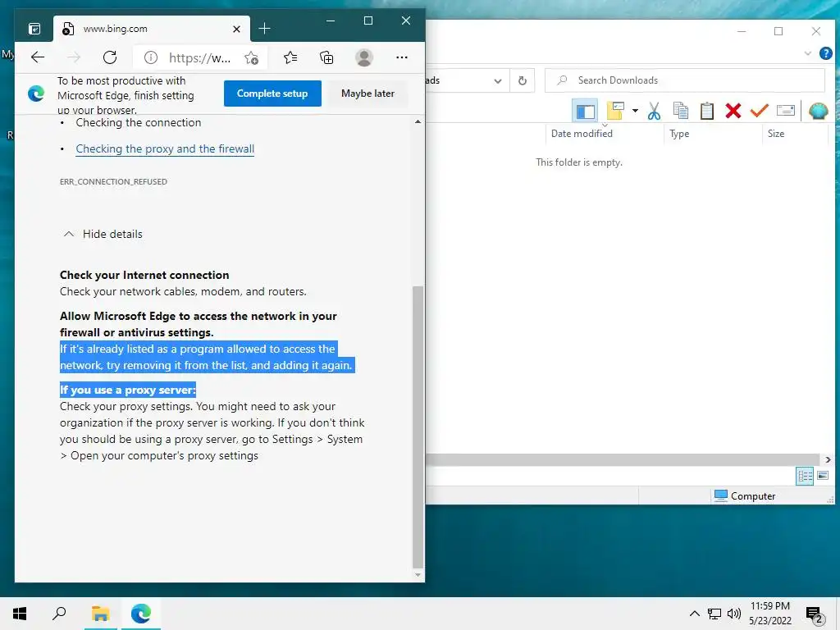
Task: Toggle the Explorer preview pane icon
Action: (585, 111)
